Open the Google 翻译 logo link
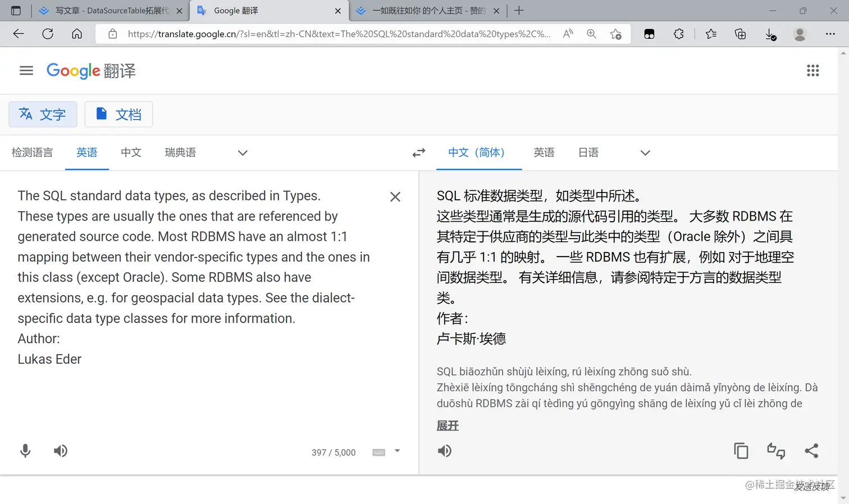 91,71
